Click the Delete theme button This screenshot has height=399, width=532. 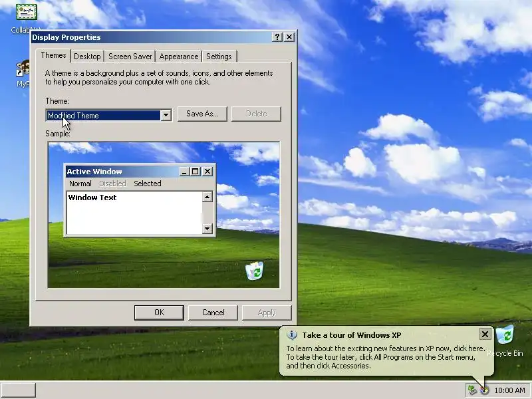pyautogui.click(x=256, y=114)
